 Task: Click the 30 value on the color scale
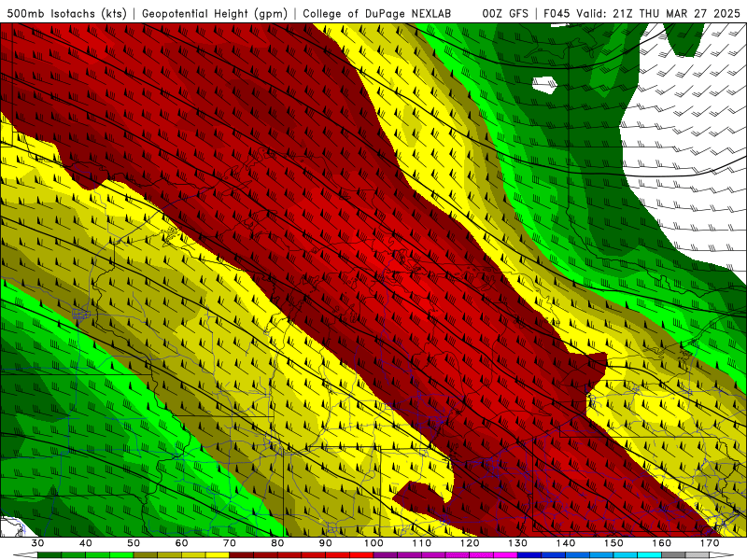[37, 543]
